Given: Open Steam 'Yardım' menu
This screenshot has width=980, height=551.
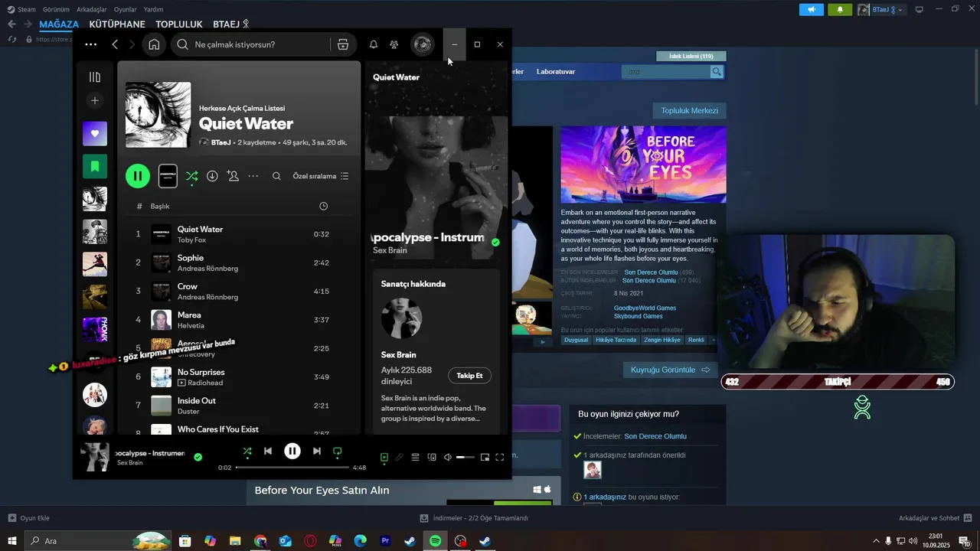Looking at the screenshot, I should tap(153, 9).
